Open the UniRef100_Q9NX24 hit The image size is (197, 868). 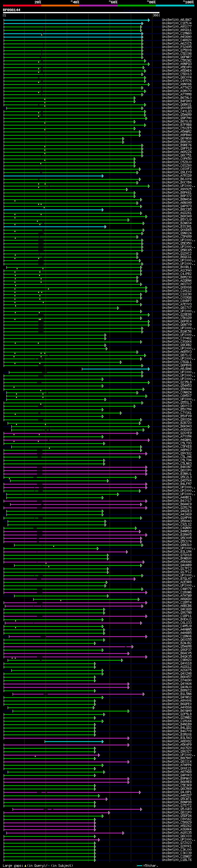tap(177, 233)
